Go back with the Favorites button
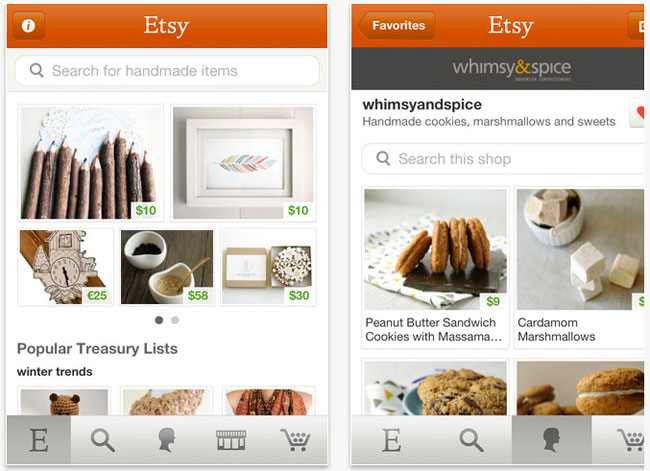650x471 pixels. pyautogui.click(x=396, y=26)
